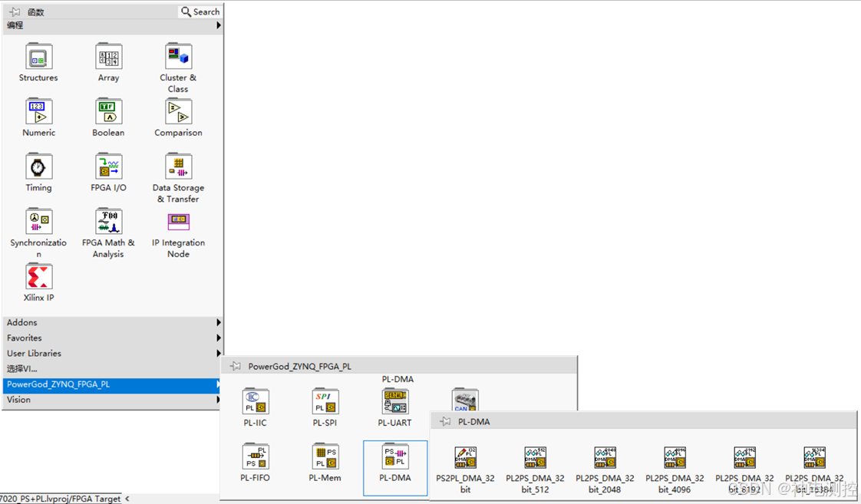Open FPGA Math & Analysis palette

tap(109, 222)
